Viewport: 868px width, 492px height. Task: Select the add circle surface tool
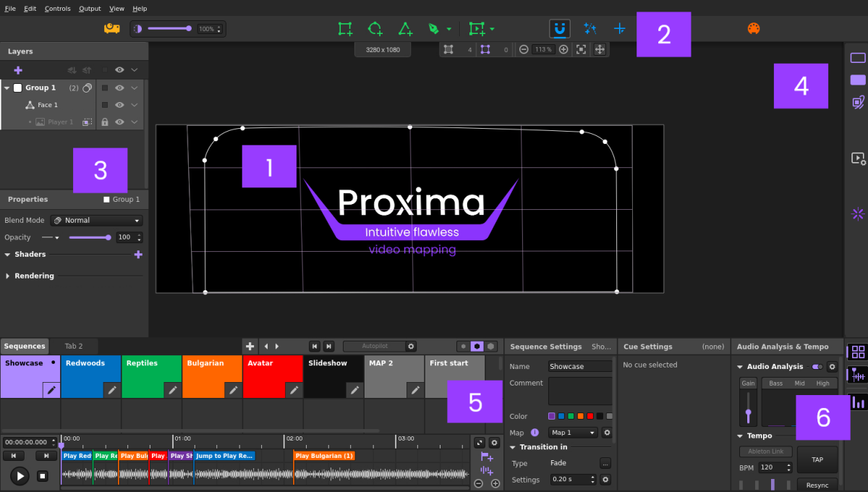(x=375, y=28)
